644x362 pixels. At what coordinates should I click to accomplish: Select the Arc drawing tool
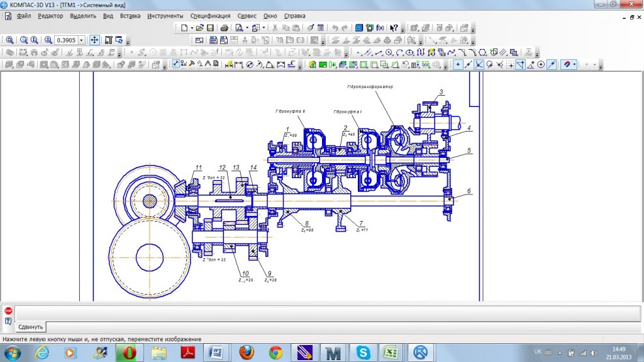coord(399,53)
